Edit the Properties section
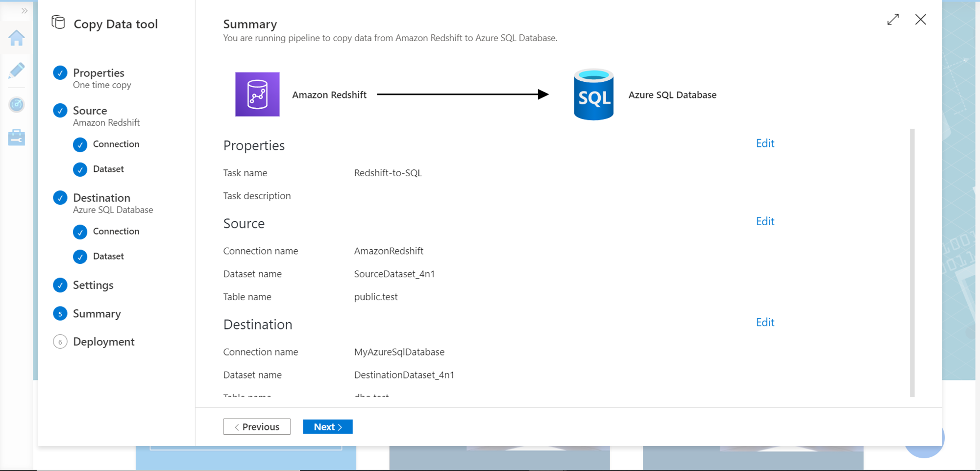 coord(765,143)
